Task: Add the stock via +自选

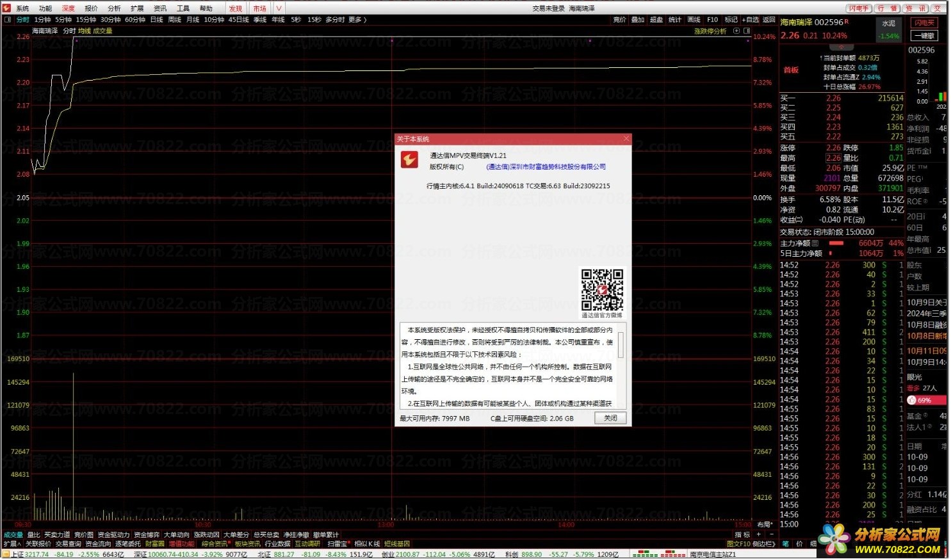Action: pyautogui.click(x=751, y=20)
